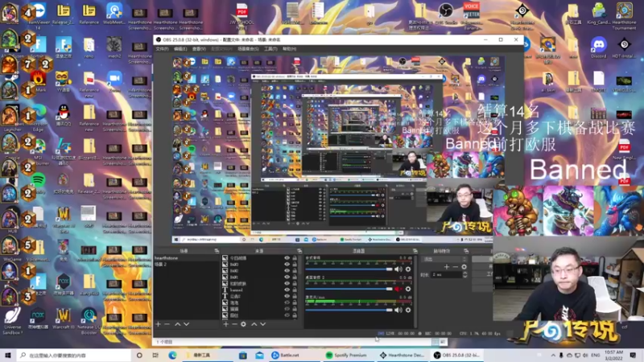Open transition settings gear icon
Image resolution: width=644 pixels, height=362 pixels.
pos(464,267)
